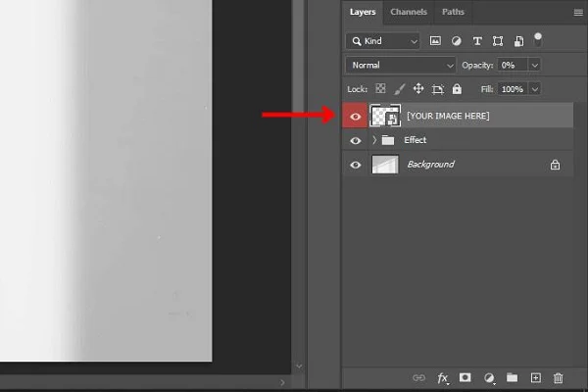
Task: Delete layer trash icon
Action: [559, 377]
